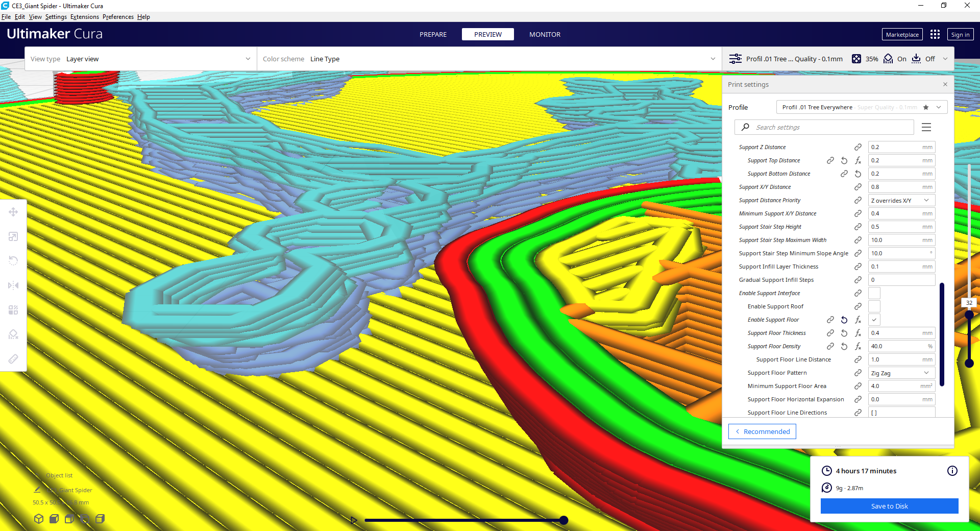Click the Support Infill Layer Thickness field
This screenshot has width=980, height=531.
coord(901,267)
